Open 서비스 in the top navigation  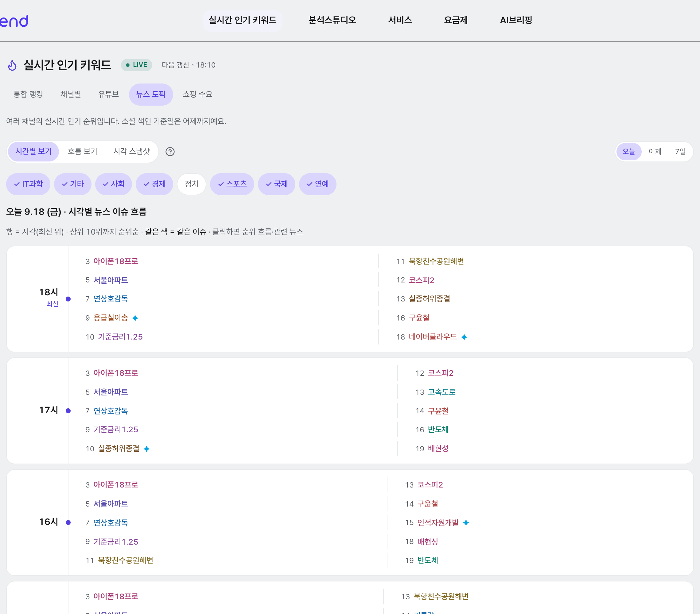(400, 20)
